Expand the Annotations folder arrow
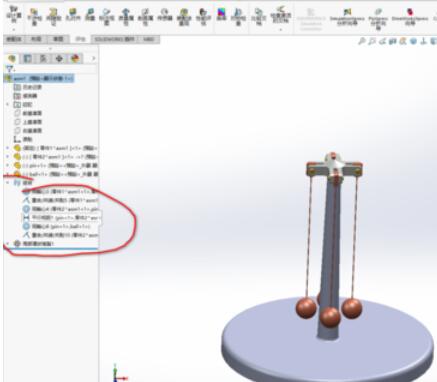Viewport: 437px width, 382px height. (8, 104)
